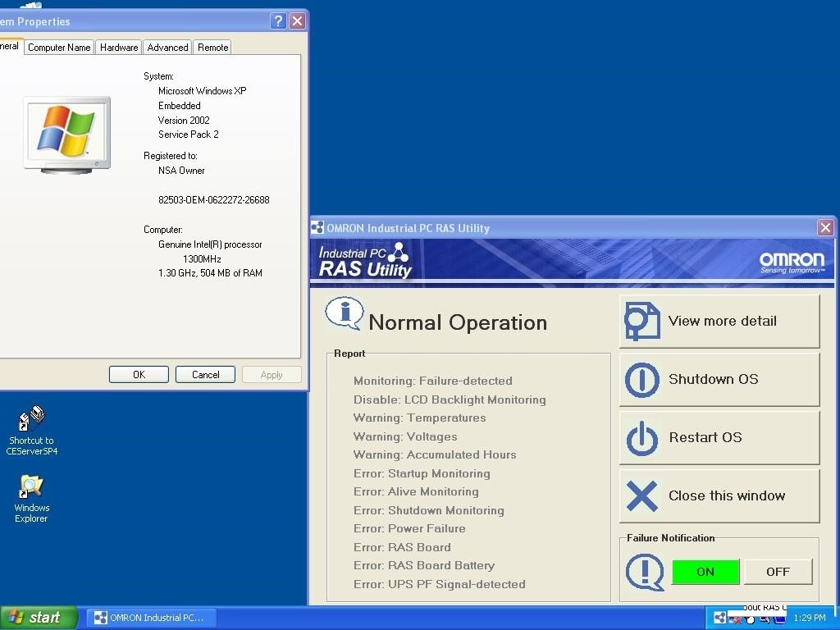840x630 pixels.
Task: Close the System Properties dialog
Action: [x=297, y=21]
